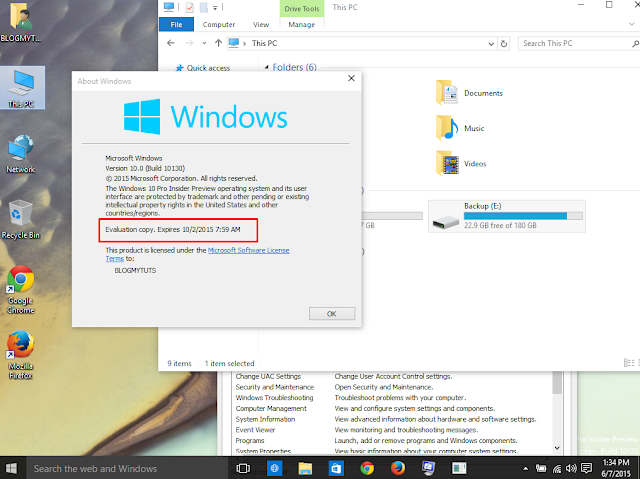This screenshot has height=479, width=640.
Task: Open the Manage ribbon tab
Action: click(302, 24)
